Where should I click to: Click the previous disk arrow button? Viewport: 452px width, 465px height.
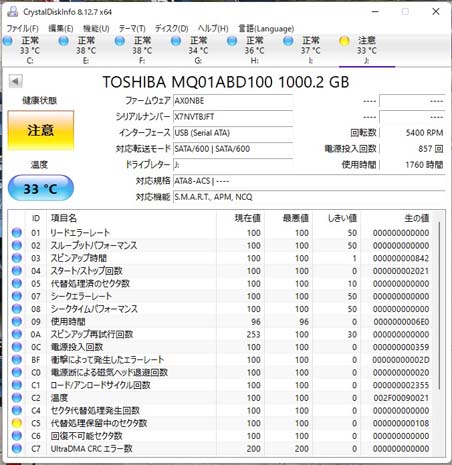click(15, 81)
